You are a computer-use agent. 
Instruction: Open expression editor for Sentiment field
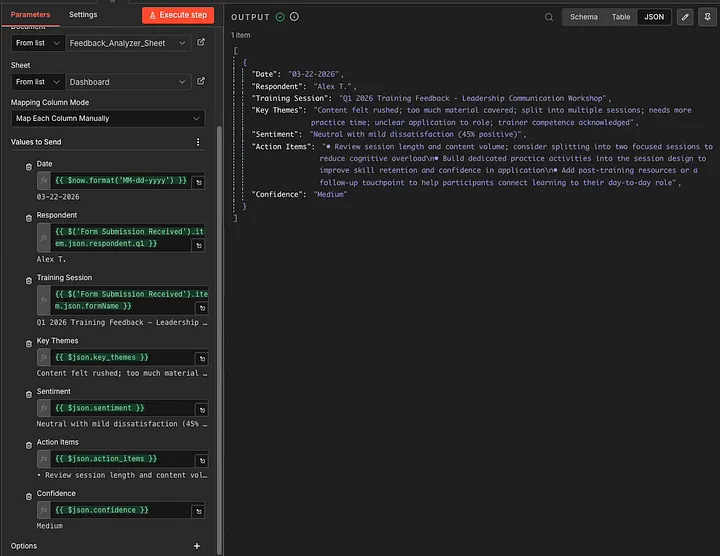(202, 410)
